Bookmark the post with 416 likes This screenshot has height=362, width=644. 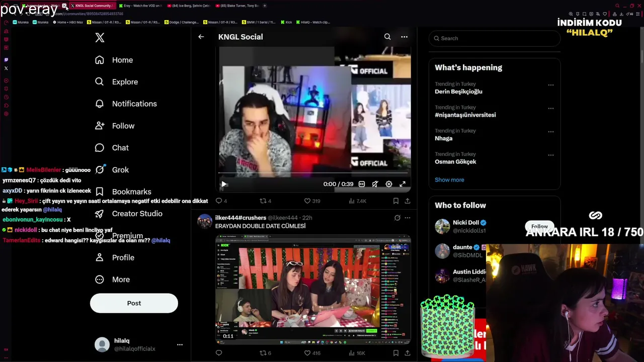[x=396, y=353]
